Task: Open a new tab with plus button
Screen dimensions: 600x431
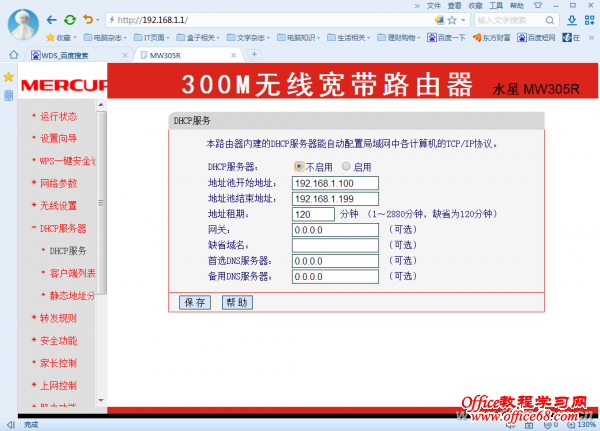Action: click(x=254, y=54)
